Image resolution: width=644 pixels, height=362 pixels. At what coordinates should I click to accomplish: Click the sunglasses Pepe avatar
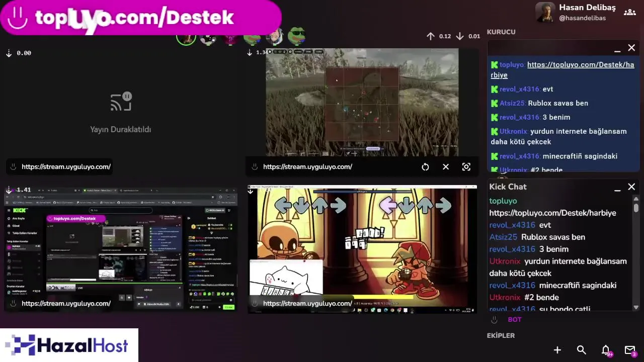pyautogui.click(x=297, y=36)
